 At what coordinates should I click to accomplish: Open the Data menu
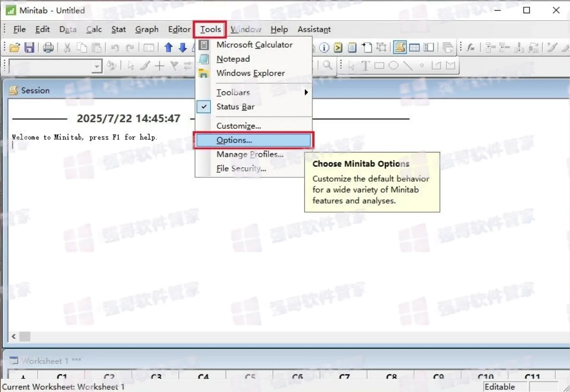68,29
